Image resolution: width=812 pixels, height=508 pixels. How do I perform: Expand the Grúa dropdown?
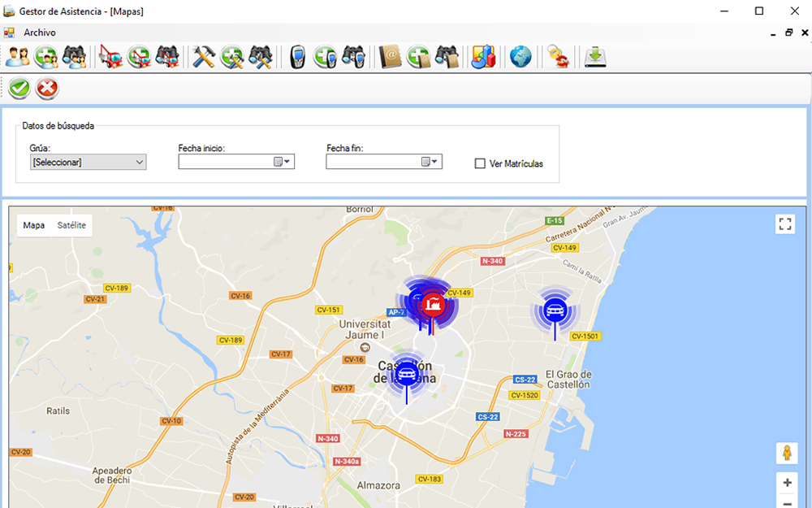click(x=140, y=163)
